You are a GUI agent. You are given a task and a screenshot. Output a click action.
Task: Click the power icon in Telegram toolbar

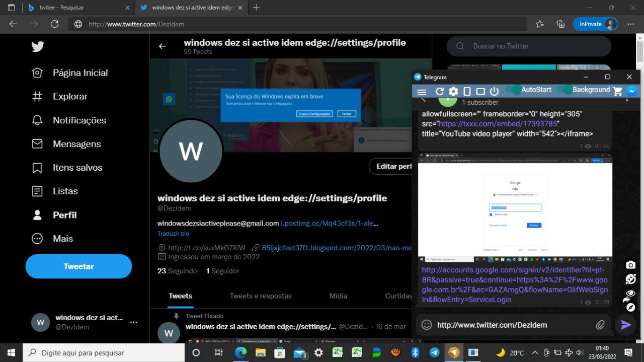(494, 91)
